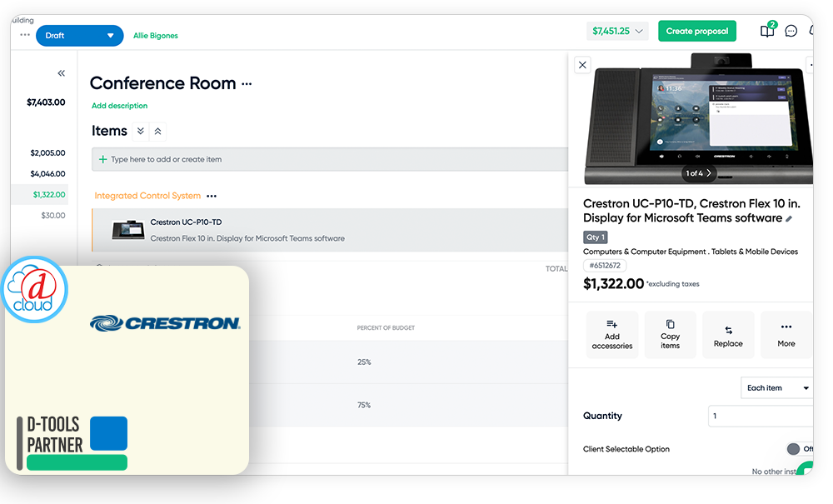Collapse all items with double up chevron
The width and height of the screenshot is (833, 504).
point(158,131)
